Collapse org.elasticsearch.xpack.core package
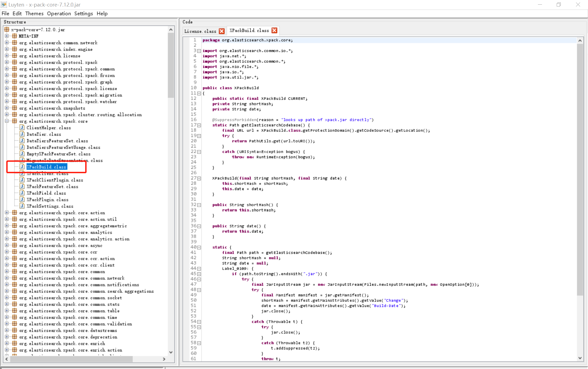Image resolution: width=588 pixels, height=369 pixels. click(7, 121)
